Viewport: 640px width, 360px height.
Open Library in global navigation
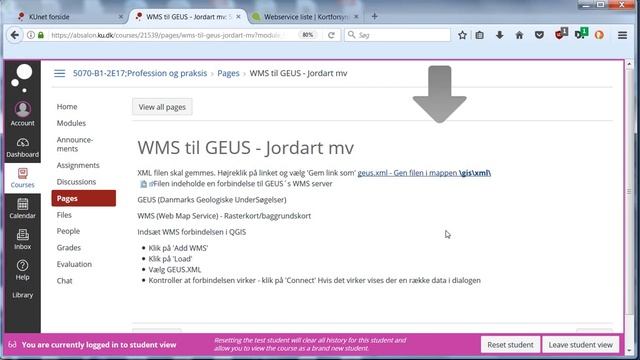22,295
